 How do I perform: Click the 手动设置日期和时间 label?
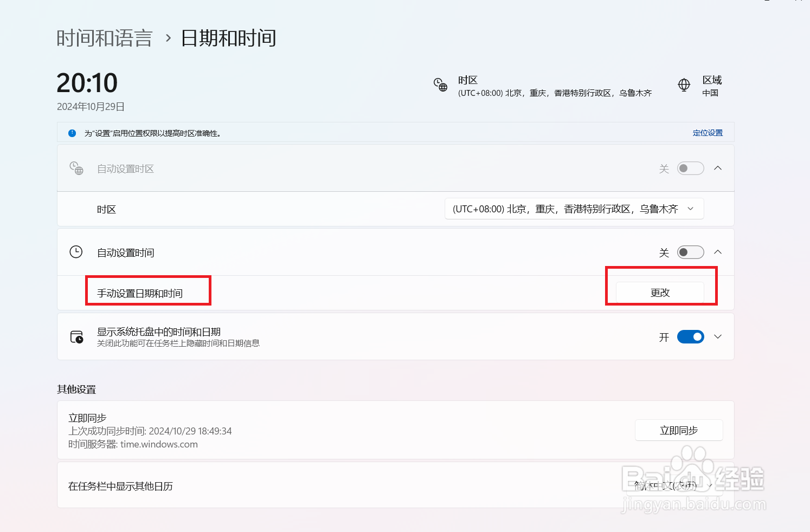[x=140, y=293]
